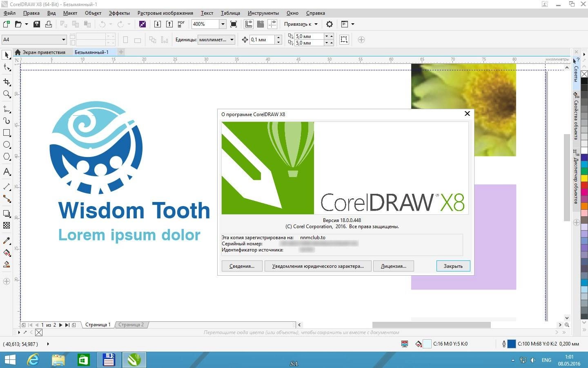The width and height of the screenshot is (588, 368).
Task: Save the document with floppy icon
Action: coord(37,24)
